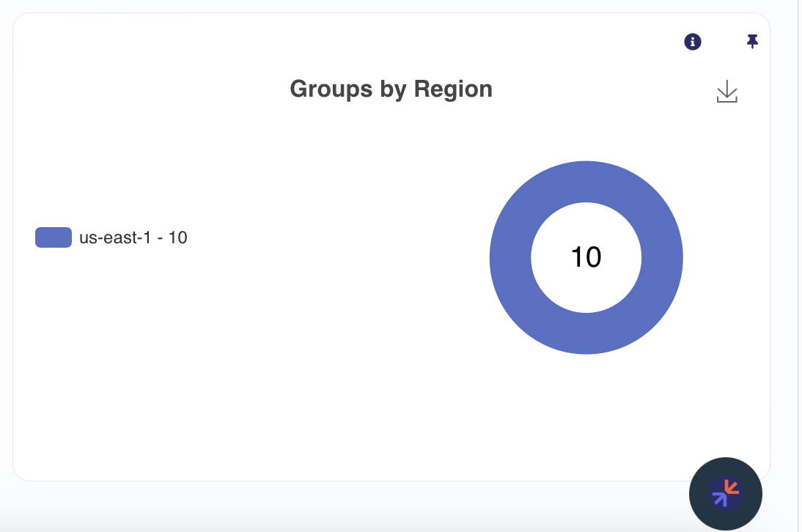
Task: Click the 10 total in donut center
Action: click(x=586, y=257)
